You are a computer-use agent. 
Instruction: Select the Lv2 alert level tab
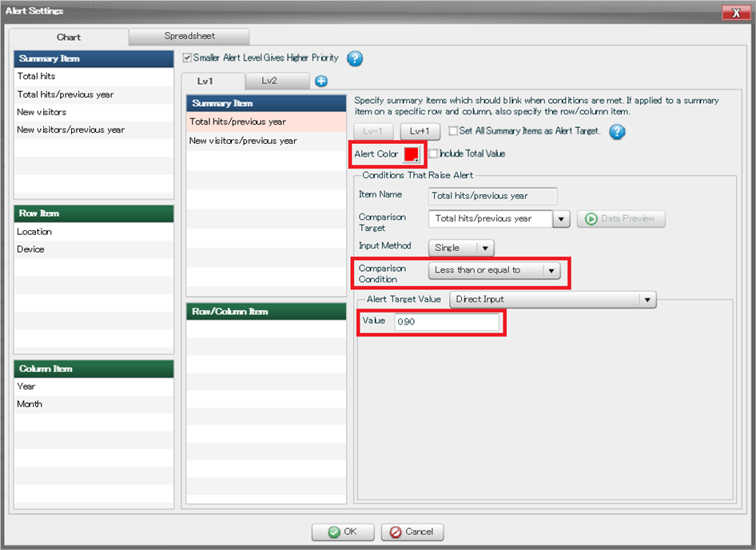[277, 81]
